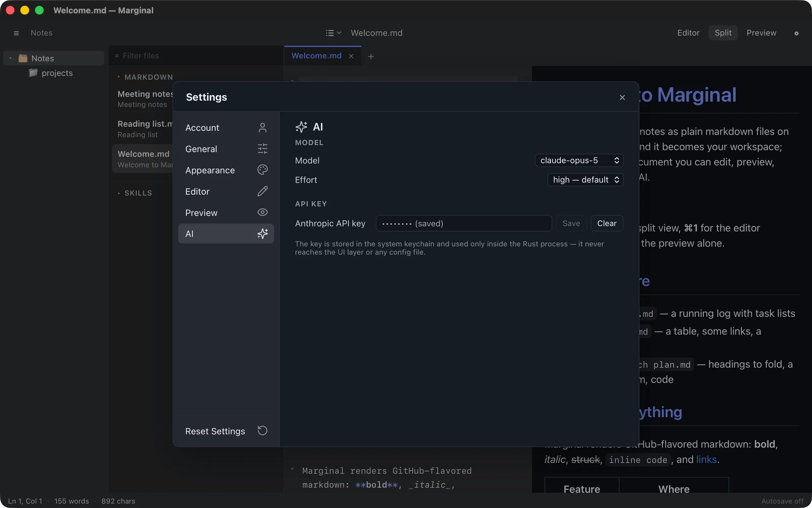
Task: Click the Notes label in top toolbar
Action: point(42,33)
